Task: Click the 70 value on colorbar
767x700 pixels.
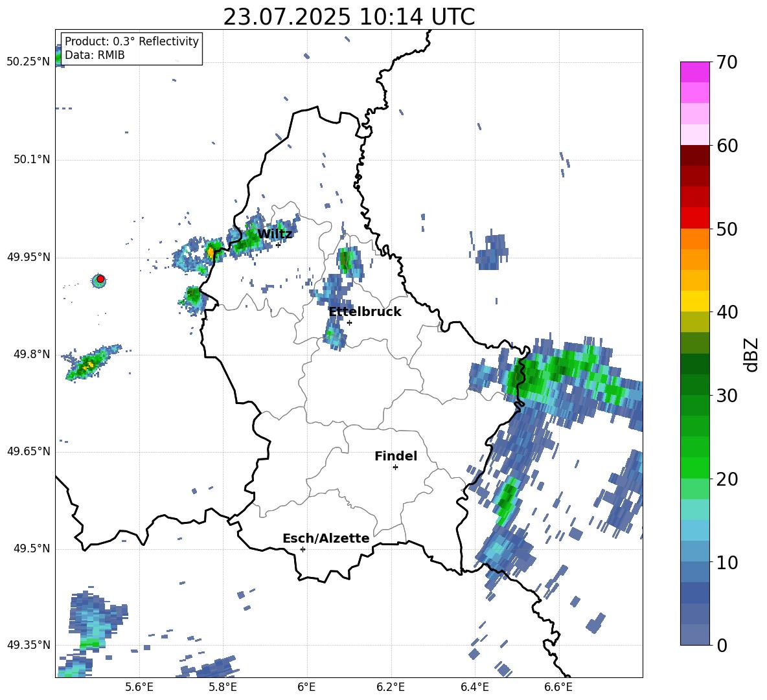Action: (727, 62)
